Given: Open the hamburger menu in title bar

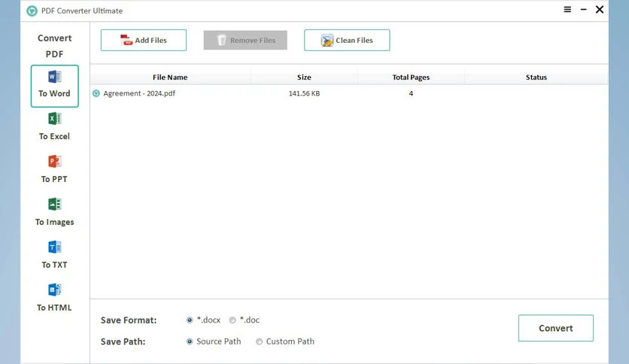Looking at the screenshot, I should 567,9.
